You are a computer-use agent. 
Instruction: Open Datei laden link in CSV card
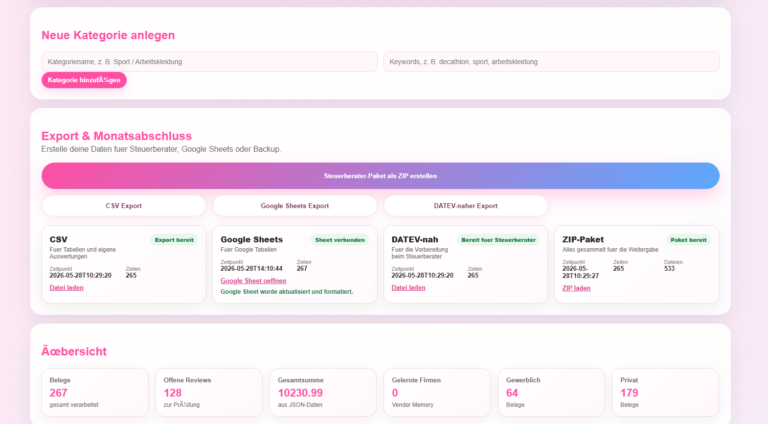pyautogui.click(x=67, y=288)
